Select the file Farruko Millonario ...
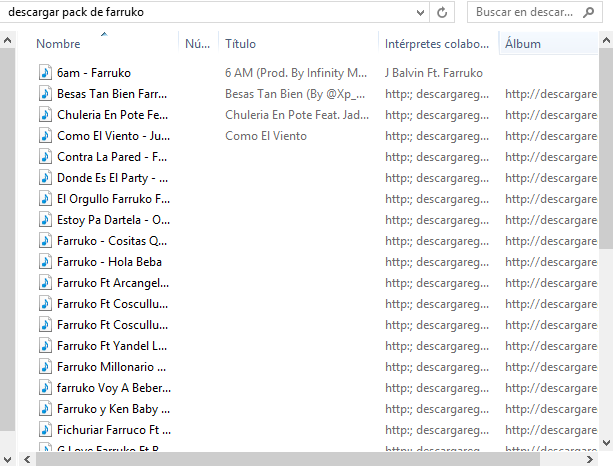The image size is (613, 466). 111,367
